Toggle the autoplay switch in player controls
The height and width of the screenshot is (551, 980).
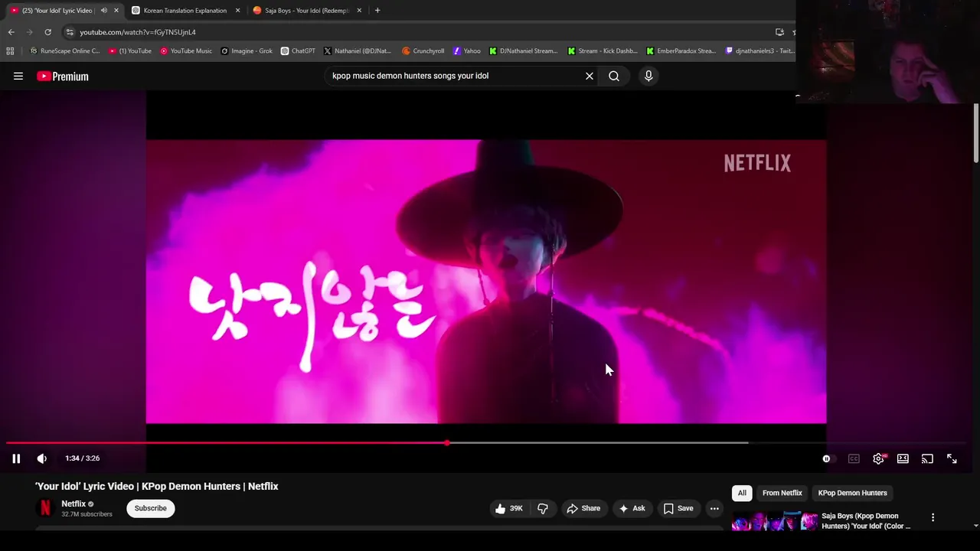(829, 458)
